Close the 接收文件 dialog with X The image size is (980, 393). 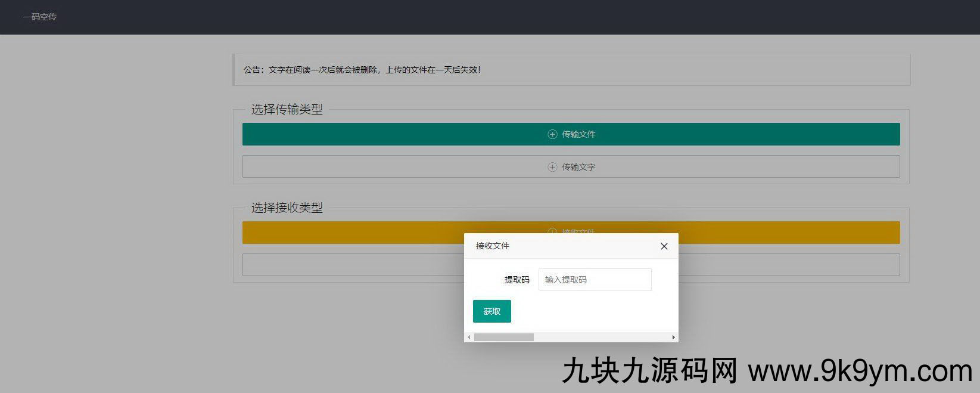click(664, 246)
